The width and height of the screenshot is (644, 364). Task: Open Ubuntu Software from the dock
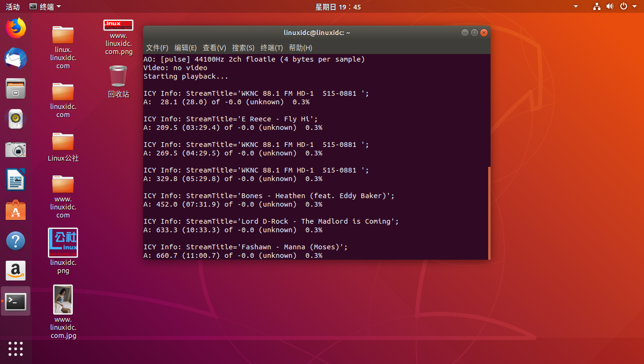[16, 210]
